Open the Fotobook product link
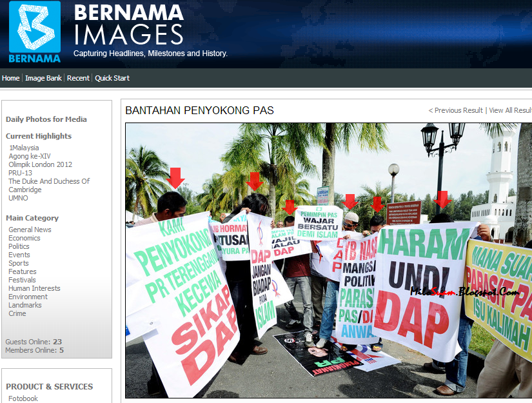The image size is (532, 403). [x=23, y=398]
